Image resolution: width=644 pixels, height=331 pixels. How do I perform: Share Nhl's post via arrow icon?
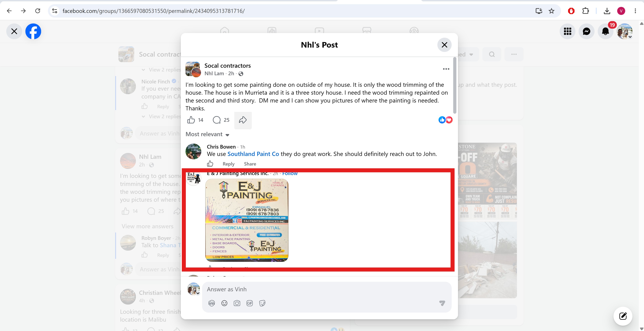(x=243, y=120)
